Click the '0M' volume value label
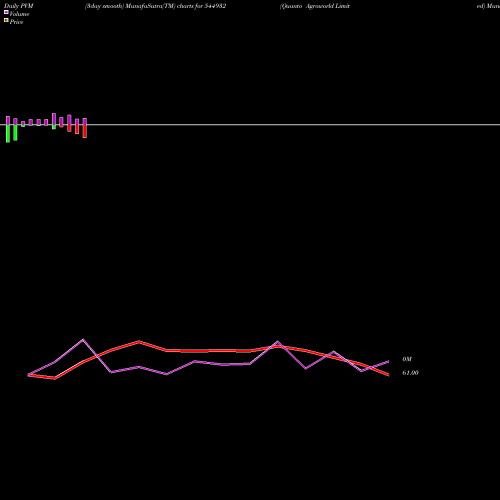This screenshot has width=500, height=500. (407, 359)
